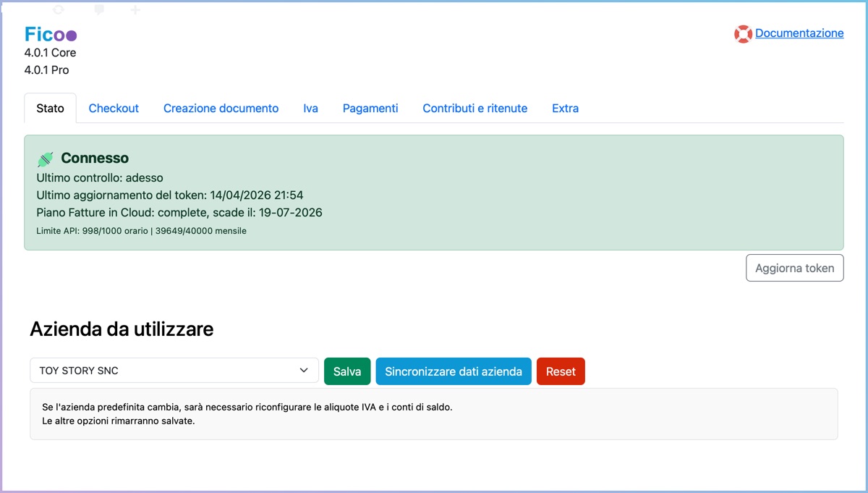Click the faint plus icon at top
Screen dimensions: 868x493
click(x=135, y=9)
